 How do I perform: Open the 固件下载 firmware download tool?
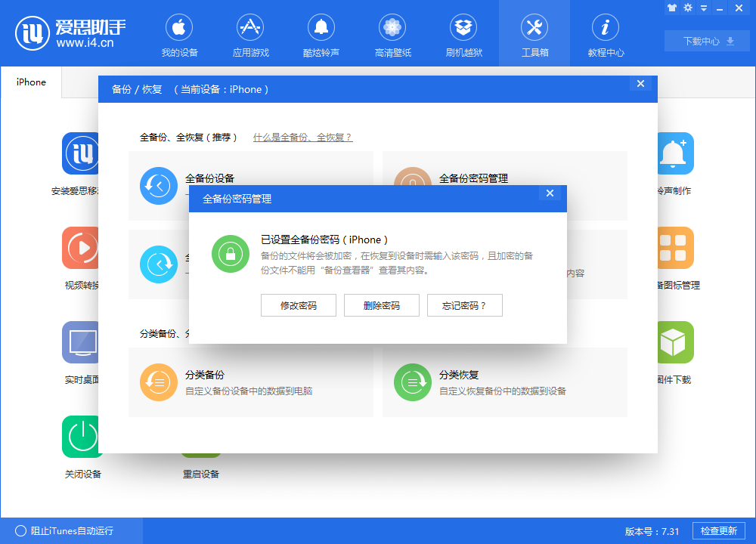point(675,353)
